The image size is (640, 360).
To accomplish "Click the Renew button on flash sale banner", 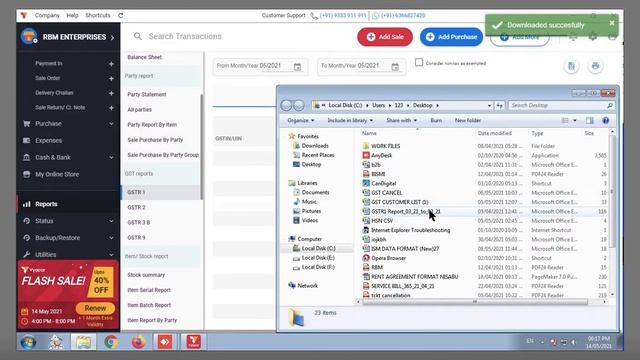I will 95,308.
